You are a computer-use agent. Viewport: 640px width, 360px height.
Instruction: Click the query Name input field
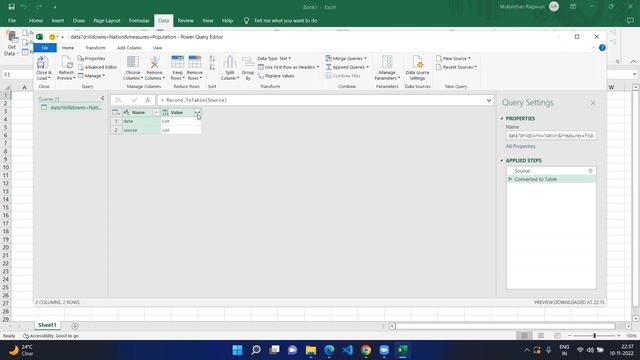pos(551,136)
